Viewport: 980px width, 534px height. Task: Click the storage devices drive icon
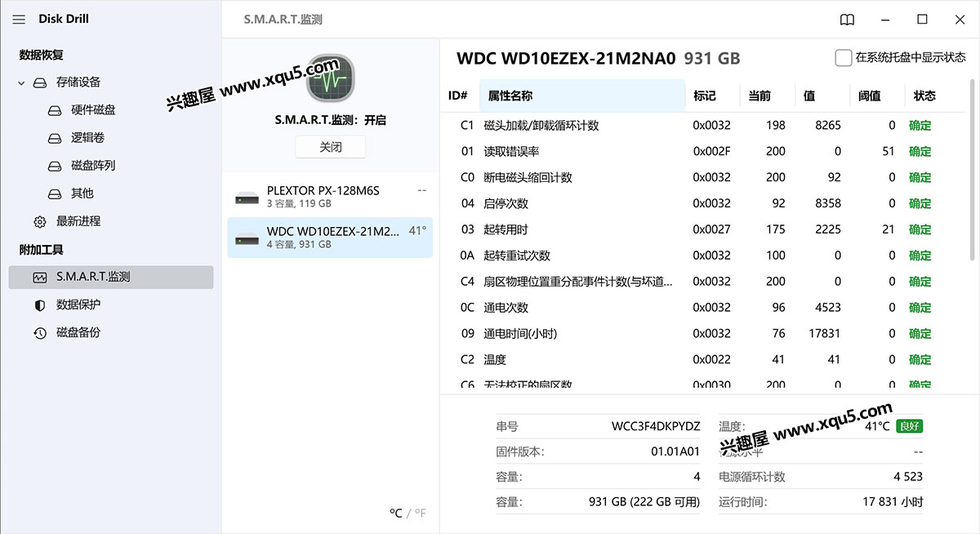coord(40,82)
